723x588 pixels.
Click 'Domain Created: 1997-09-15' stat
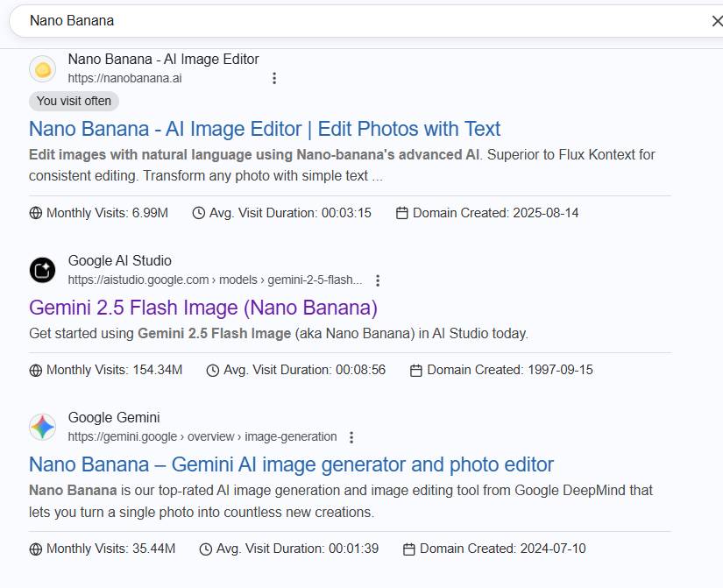(x=501, y=371)
